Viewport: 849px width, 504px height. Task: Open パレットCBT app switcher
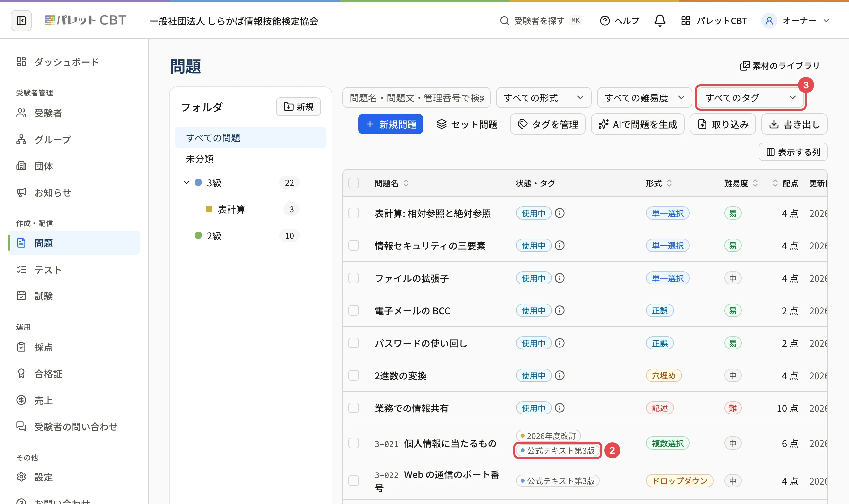(713, 21)
